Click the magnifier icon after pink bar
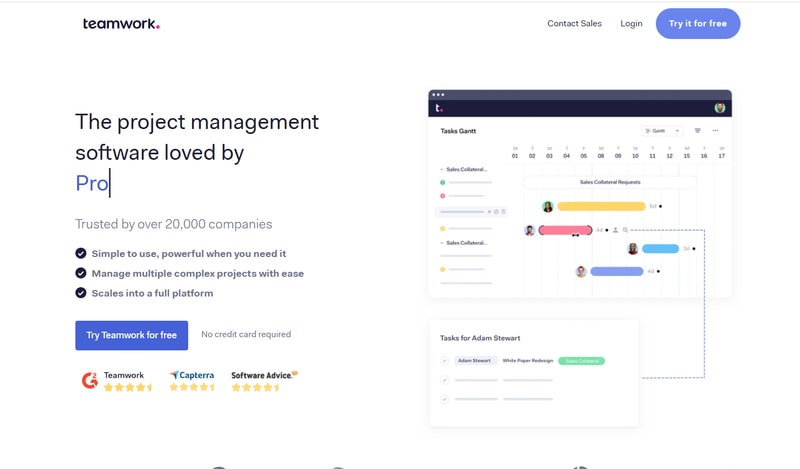Image resolution: width=800 pixels, height=469 pixels. point(625,230)
